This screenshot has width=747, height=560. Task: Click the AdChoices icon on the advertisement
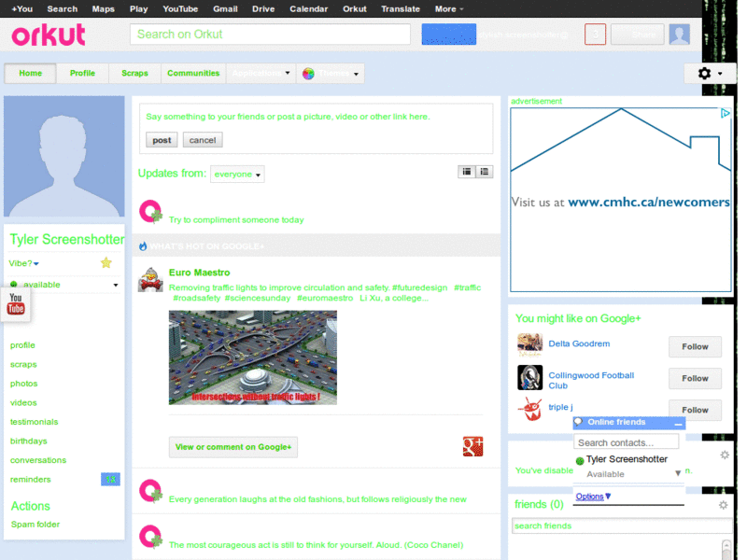[726, 113]
